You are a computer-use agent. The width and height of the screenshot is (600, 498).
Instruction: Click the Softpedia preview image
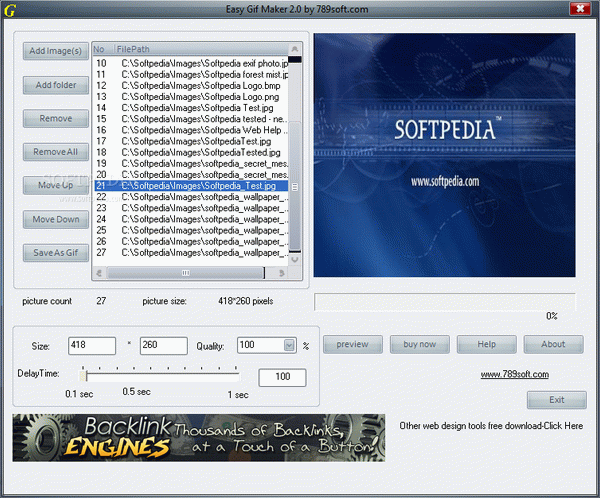444,155
